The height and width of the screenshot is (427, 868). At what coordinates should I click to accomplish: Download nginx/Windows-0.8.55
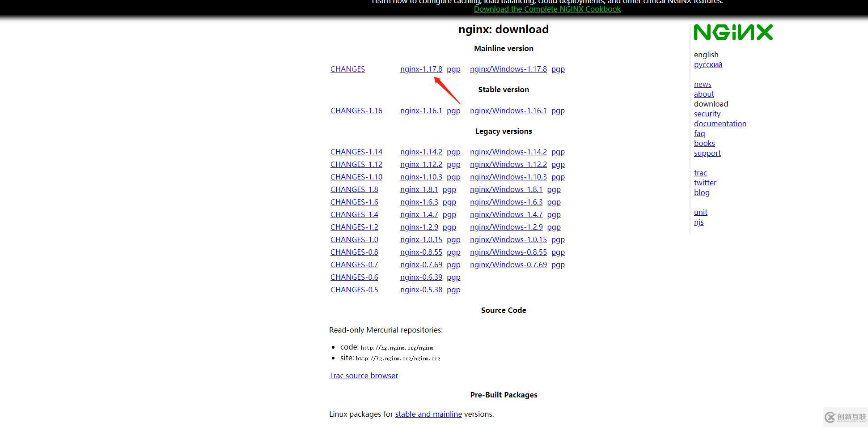tap(508, 252)
